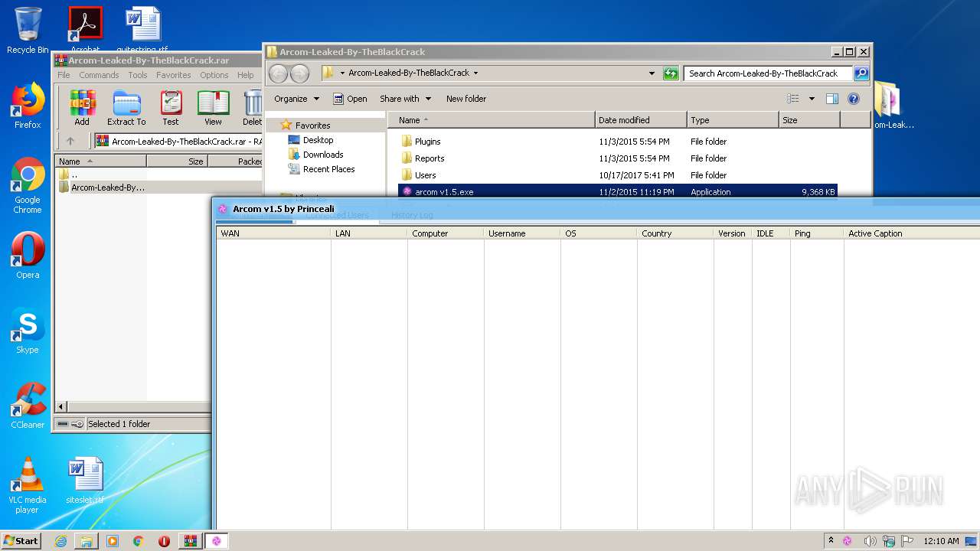Select arcom v1.5.exe file row
980x551 pixels.
[618, 192]
